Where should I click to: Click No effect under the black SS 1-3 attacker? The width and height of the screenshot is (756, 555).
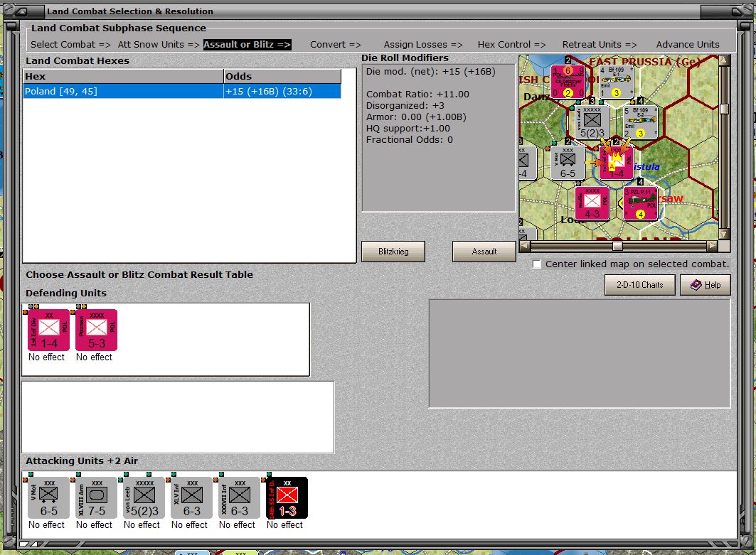[x=285, y=524]
